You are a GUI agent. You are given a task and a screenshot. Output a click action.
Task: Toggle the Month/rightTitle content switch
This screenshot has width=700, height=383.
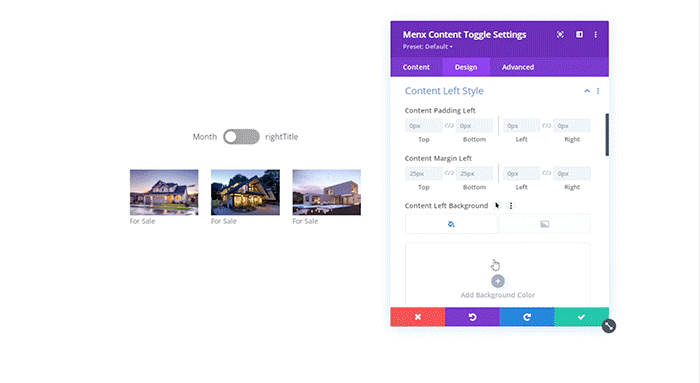coord(241,137)
